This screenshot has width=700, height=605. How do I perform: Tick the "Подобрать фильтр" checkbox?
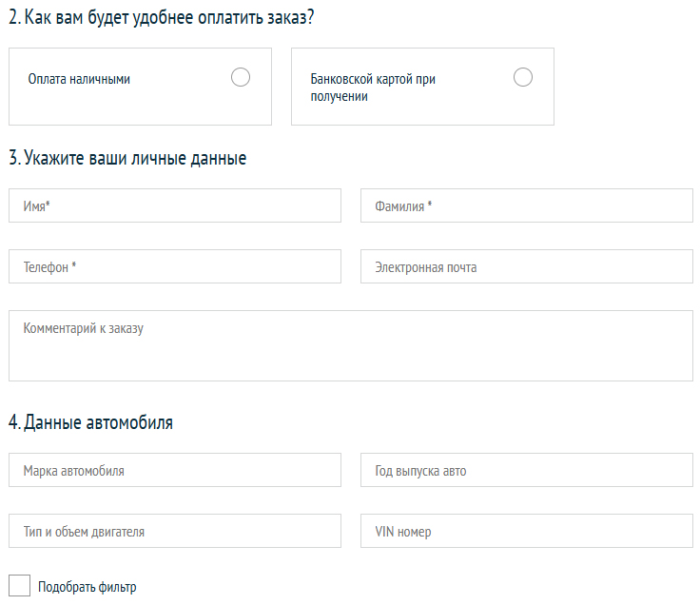click(19, 586)
